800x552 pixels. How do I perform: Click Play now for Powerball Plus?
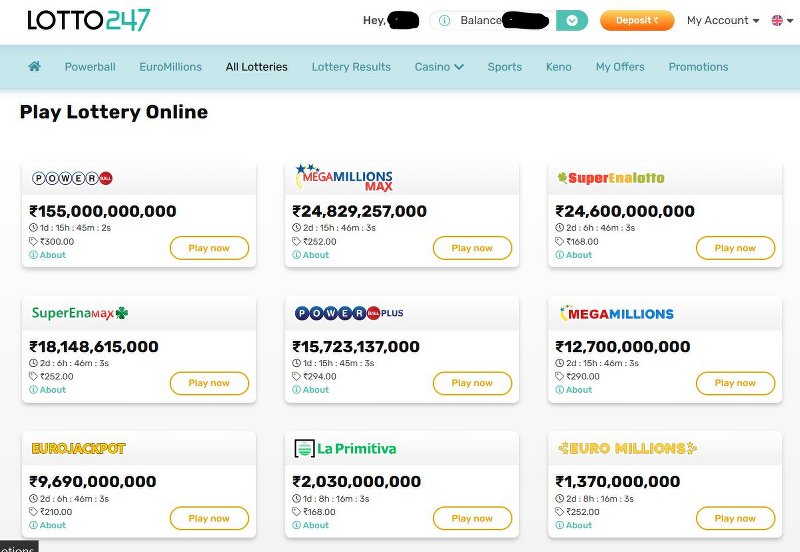(x=472, y=383)
